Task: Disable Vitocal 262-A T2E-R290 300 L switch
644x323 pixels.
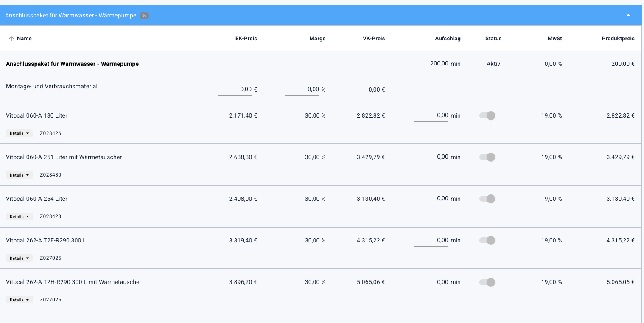Action: point(487,240)
